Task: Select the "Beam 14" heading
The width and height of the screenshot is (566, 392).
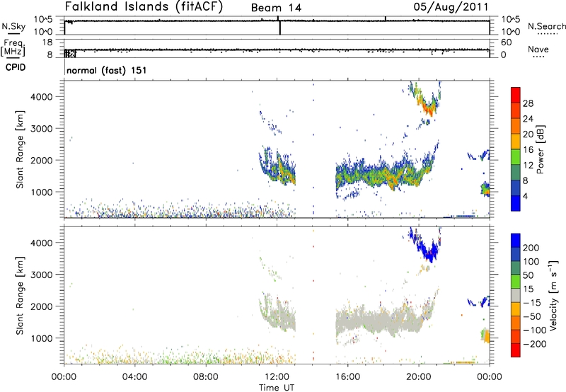Action: [x=276, y=8]
